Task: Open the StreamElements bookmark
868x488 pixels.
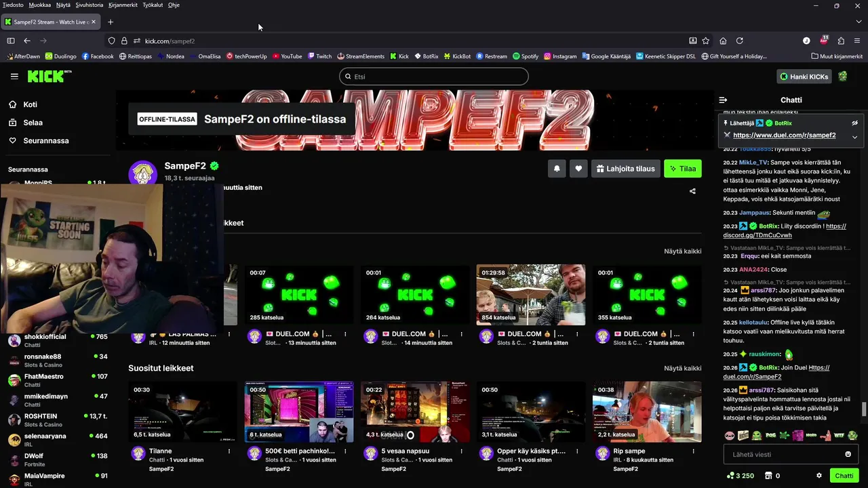Action: pyautogui.click(x=360, y=56)
